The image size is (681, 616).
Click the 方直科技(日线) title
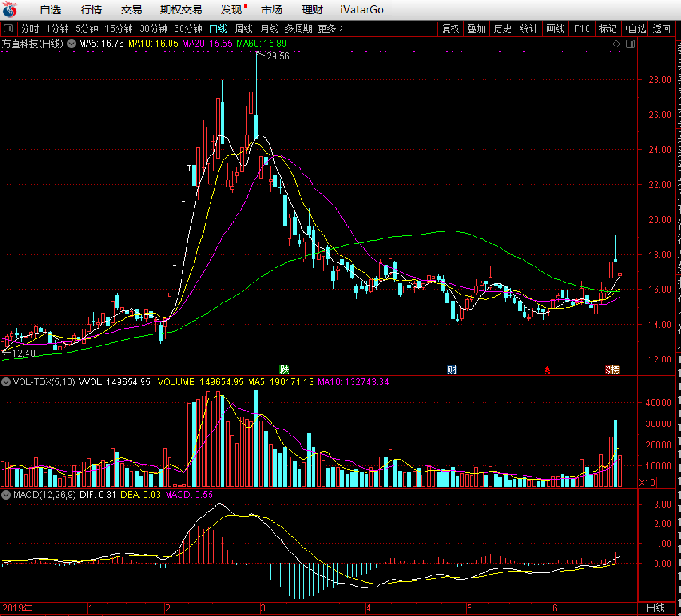32,44
